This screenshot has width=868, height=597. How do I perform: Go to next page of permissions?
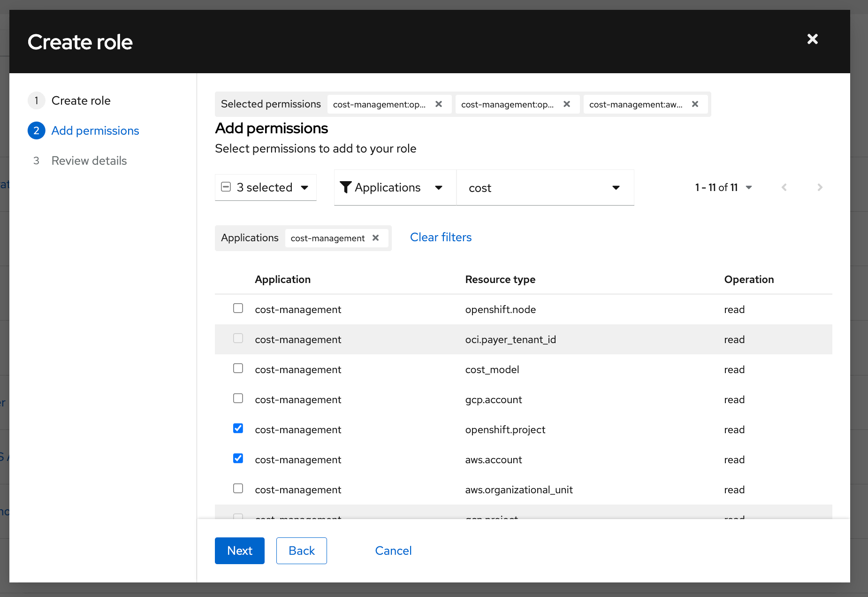click(820, 187)
